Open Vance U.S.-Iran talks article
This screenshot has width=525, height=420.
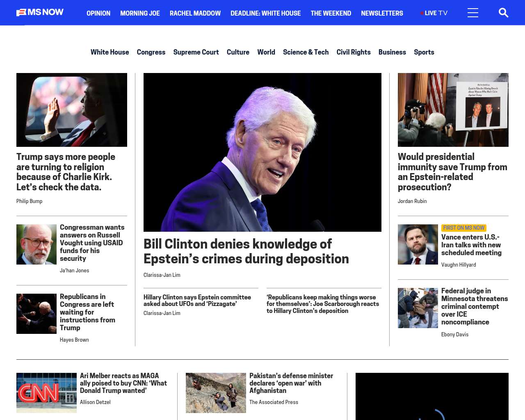[x=471, y=245]
